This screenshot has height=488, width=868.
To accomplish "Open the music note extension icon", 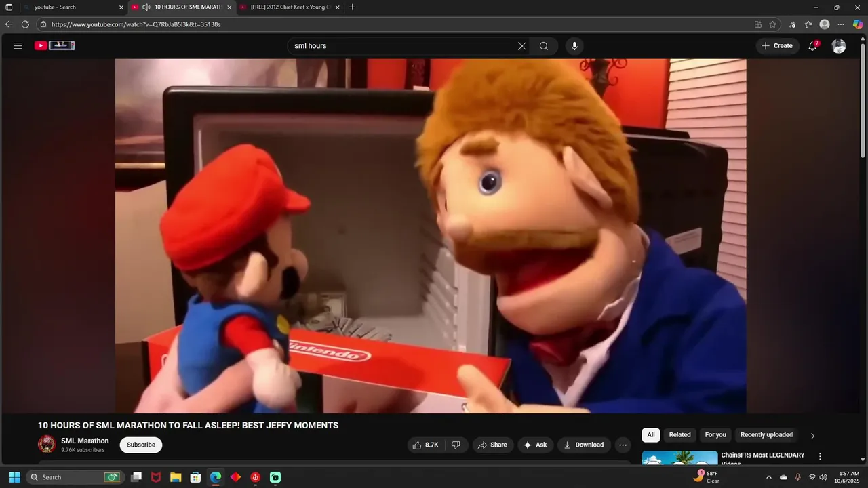I will click(793, 24).
